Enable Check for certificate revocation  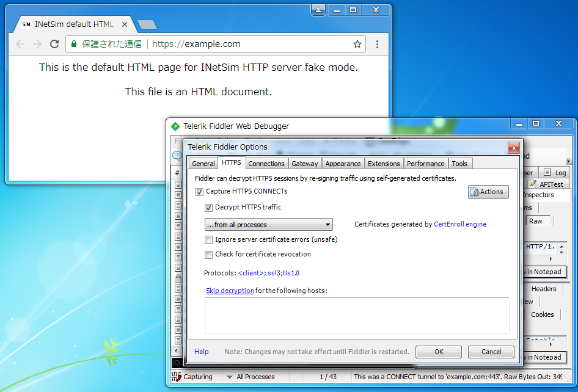pyautogui.click(x=208, y=255)
